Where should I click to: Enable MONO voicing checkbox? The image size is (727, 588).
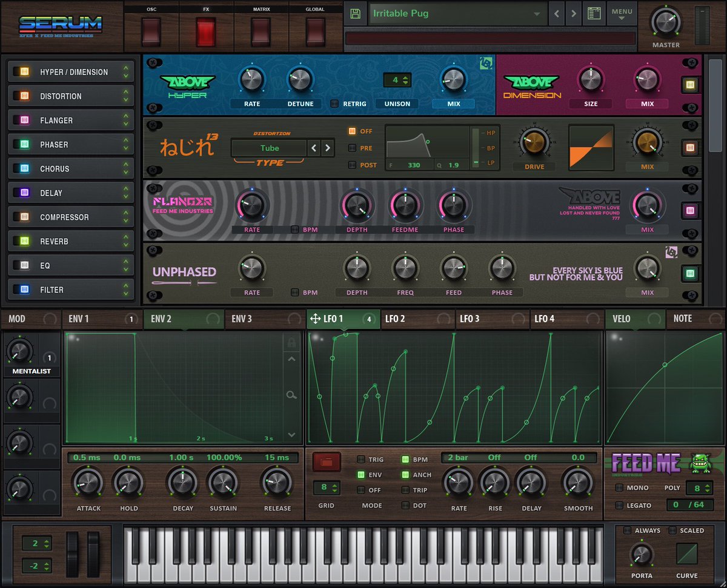click(619, 487)
